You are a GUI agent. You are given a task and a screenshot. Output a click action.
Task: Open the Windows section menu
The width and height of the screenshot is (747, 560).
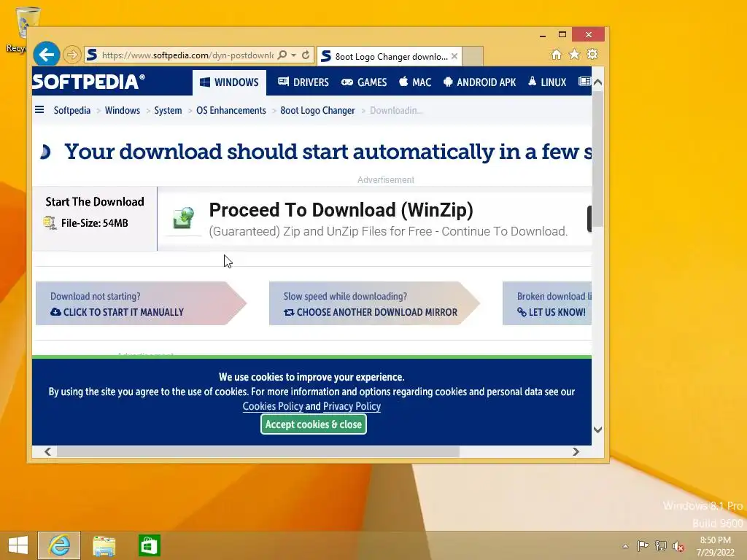[229, 82]
